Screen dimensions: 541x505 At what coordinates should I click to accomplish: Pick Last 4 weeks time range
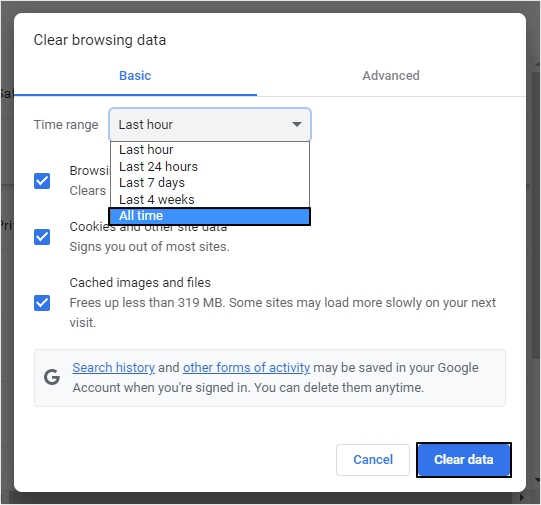(x=210, y=199)
